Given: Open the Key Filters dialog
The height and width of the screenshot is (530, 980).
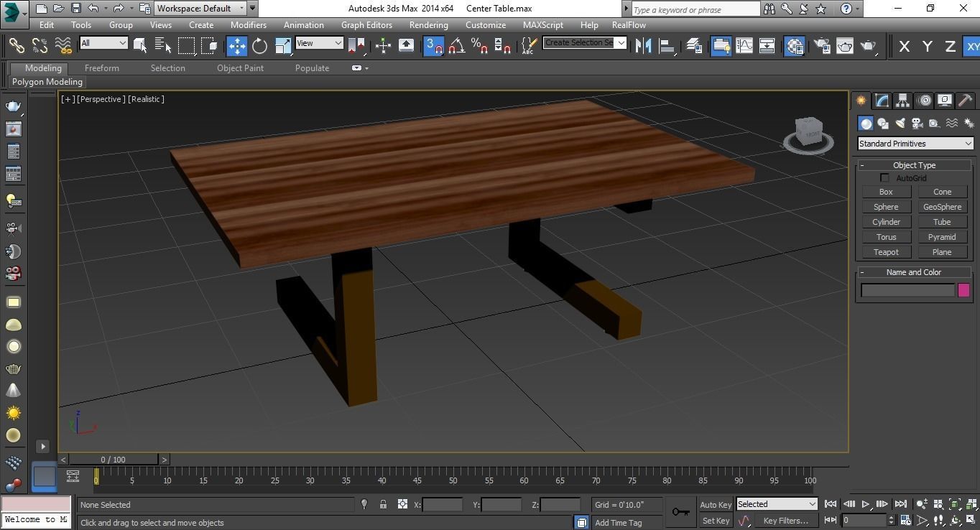Looking at the screenshot, I should point(785,521).
